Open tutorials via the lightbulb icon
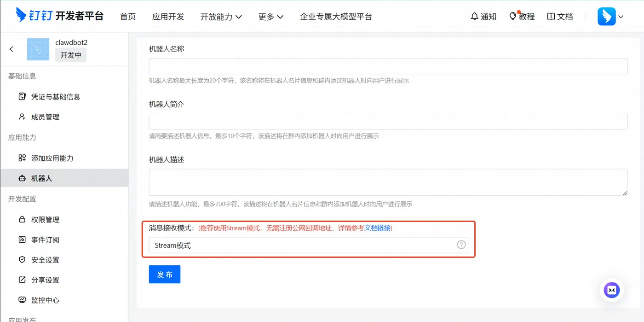Image resolution: width=644 pixels, height=322 pixels. pyautogui.click(x=513, y=16)
